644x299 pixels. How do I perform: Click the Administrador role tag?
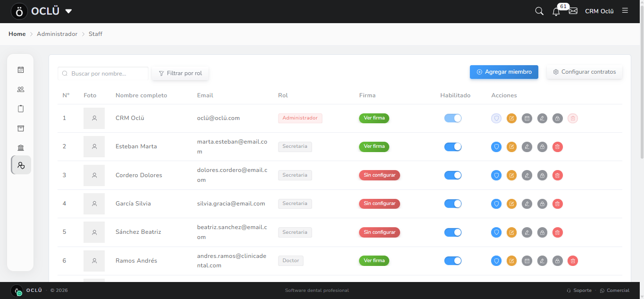(300, 118)
